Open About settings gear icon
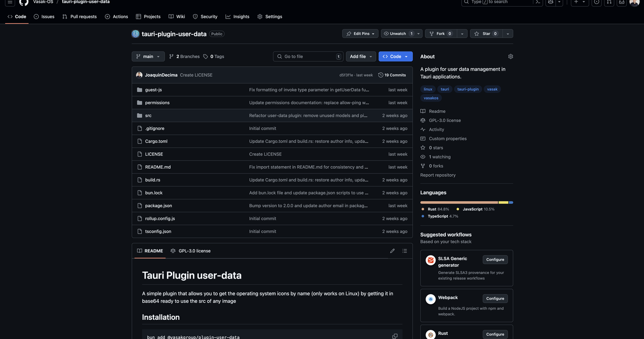The height and width of the screenshot is (339, 644). (511, 56)
